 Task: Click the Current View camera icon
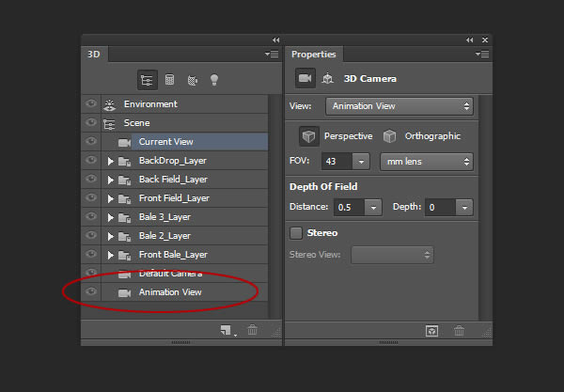coord(124,142)
